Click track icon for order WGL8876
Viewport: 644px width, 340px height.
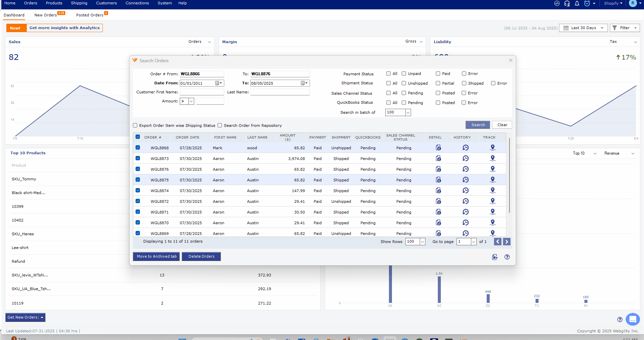(x=492, y=169)
